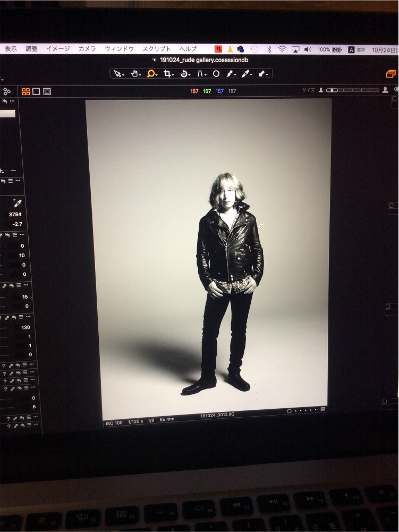Click the Kelvin value 3784 field
This screenshot has height=532, width=399.
click(15, 214)
